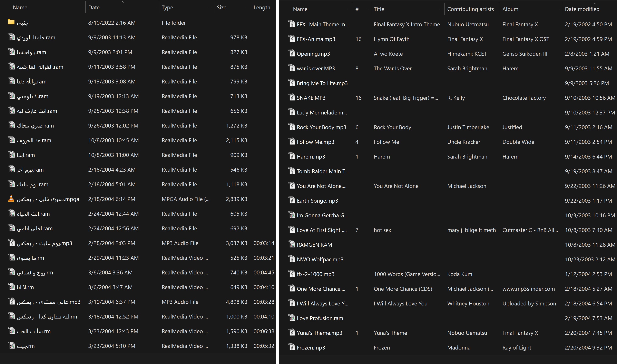This screenshot has height=364, width=617.
Task: Select the file named عمري معاك.ram
Action: tap(35, 126)
